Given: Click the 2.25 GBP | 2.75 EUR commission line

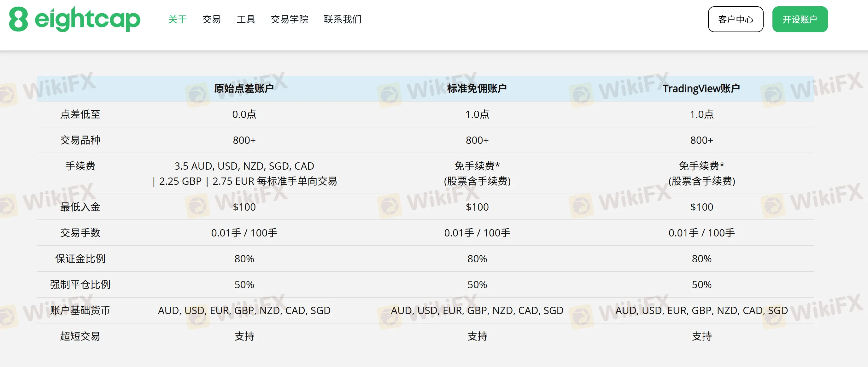Looking at the screenshot, I should pyautogui.click(x=245, y=181).
